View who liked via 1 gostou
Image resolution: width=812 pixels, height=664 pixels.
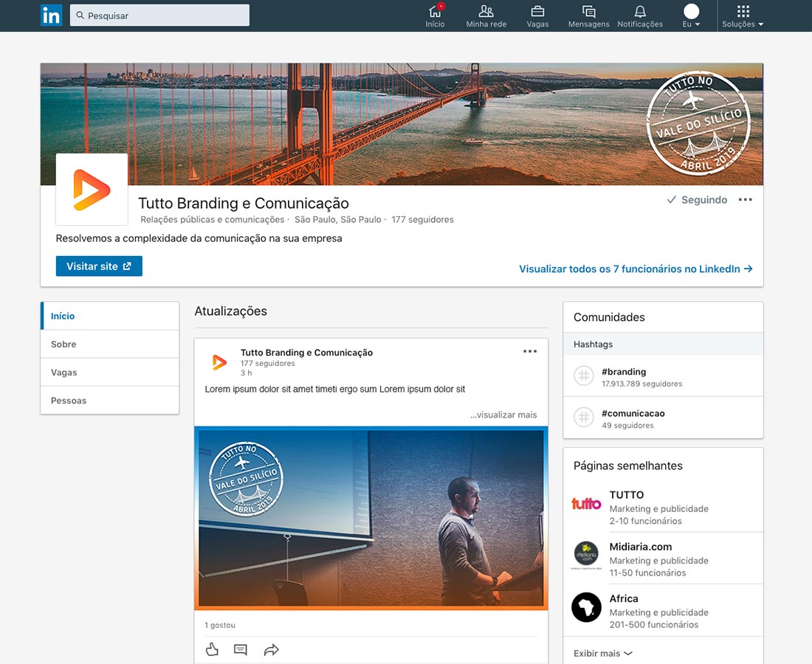220,625
